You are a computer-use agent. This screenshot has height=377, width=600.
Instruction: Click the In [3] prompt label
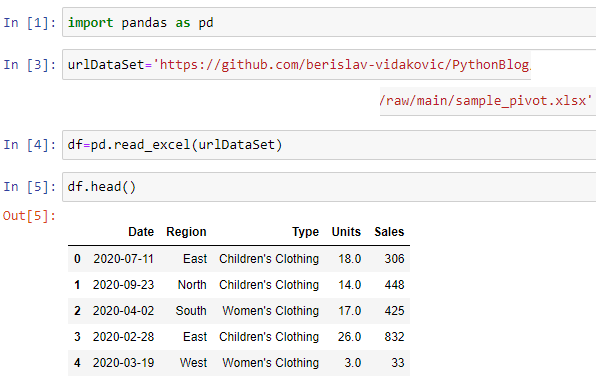(30, 65)
